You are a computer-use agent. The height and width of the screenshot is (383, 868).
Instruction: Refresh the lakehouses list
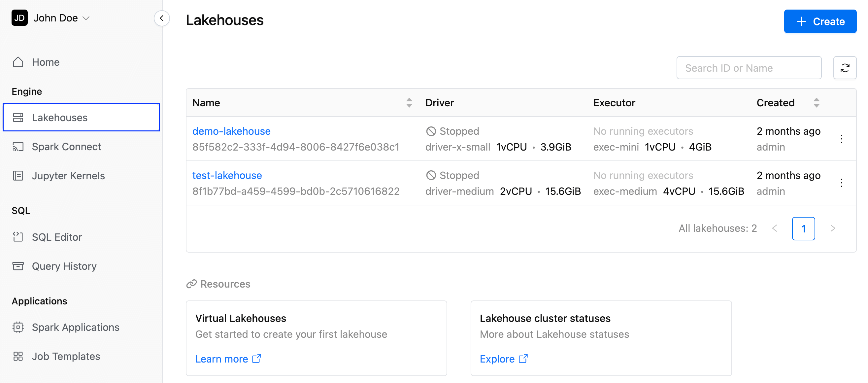click(845, 68)
